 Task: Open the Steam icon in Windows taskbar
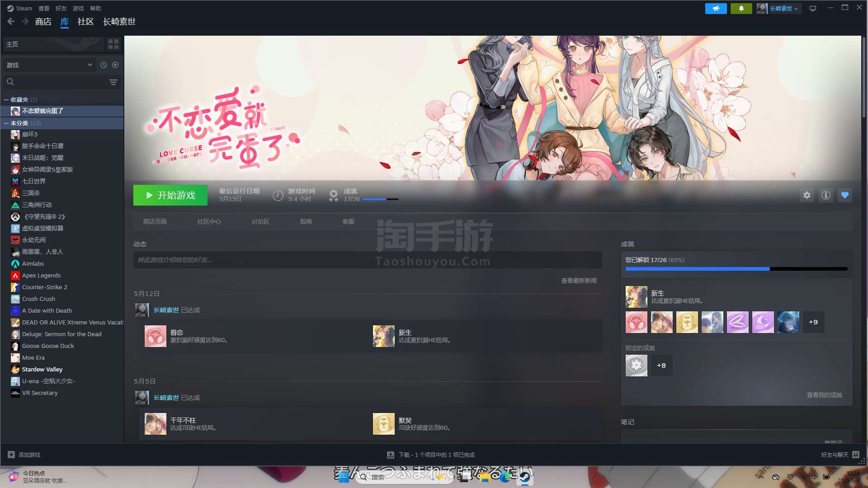click(524, 477)
